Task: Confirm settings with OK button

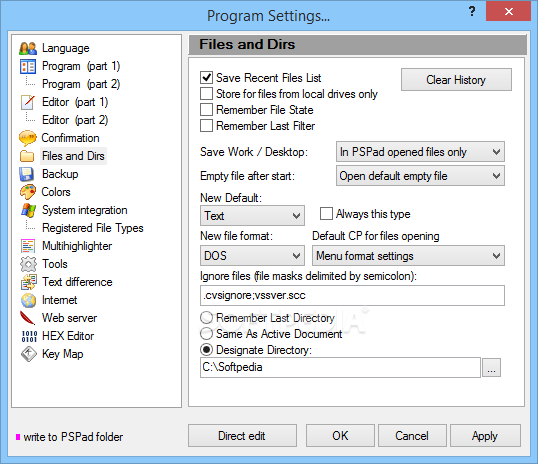Action: coord(340,436)
